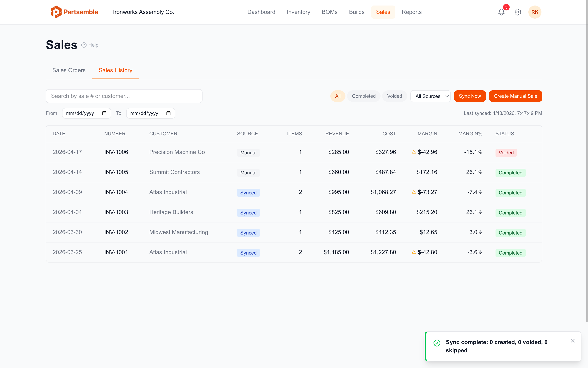The width and height of the screenshot is (588, 368).
Task: Click the green check icon in sync toast
Action: pyautogui.click(x=437, y=343)
